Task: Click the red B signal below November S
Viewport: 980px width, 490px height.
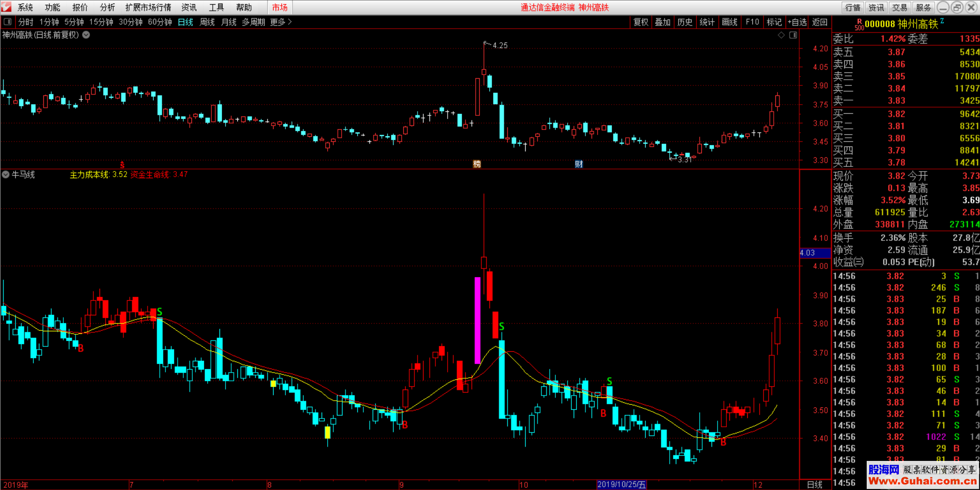Action: 603,413
